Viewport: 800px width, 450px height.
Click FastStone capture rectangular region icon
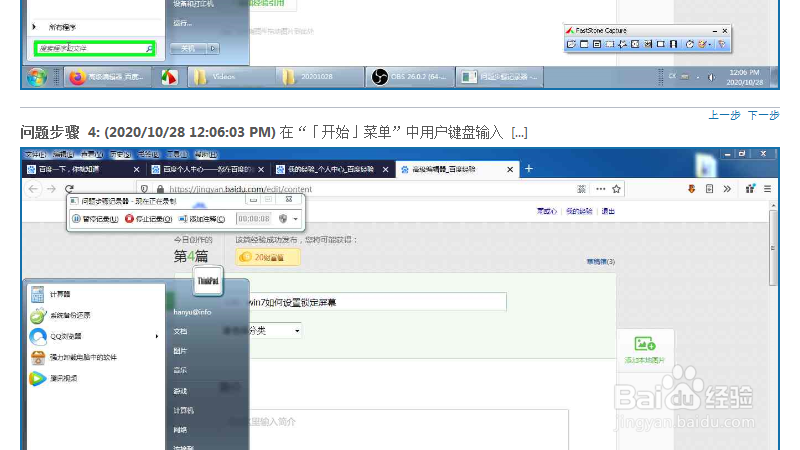610,44
